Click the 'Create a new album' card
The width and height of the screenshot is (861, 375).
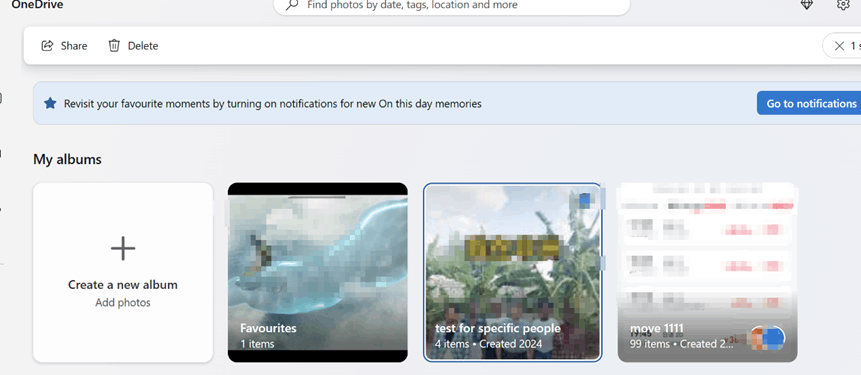[123, 272]
